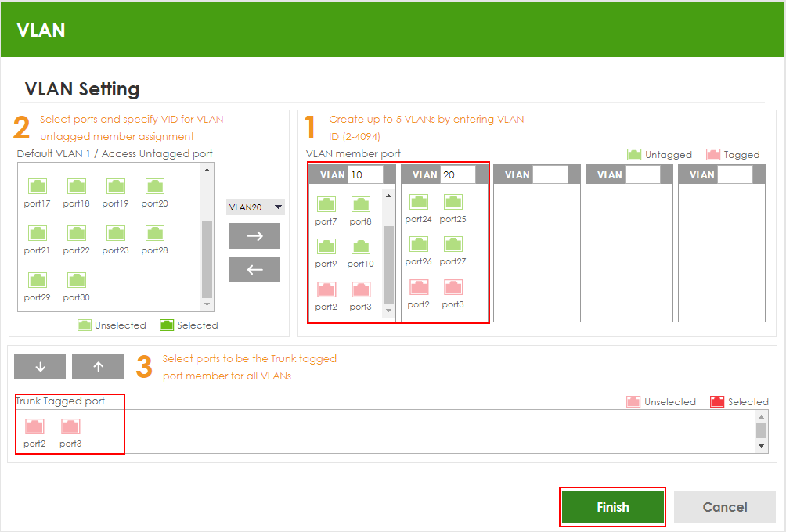Select port3 in Trunk Tagged port list

[70, 427]
